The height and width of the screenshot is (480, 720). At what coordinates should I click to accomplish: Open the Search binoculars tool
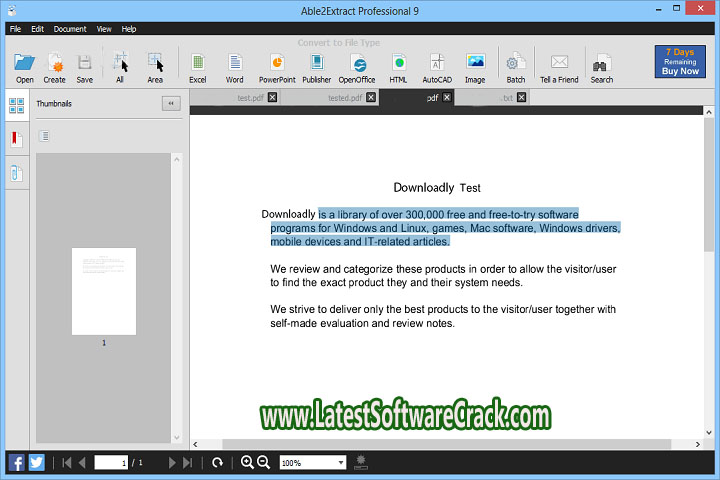602,65
